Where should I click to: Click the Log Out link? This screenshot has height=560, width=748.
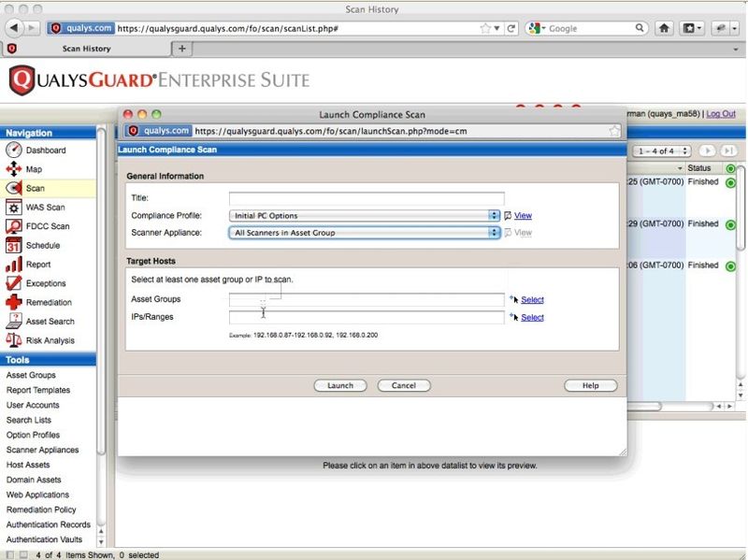[x=721, y=114]
